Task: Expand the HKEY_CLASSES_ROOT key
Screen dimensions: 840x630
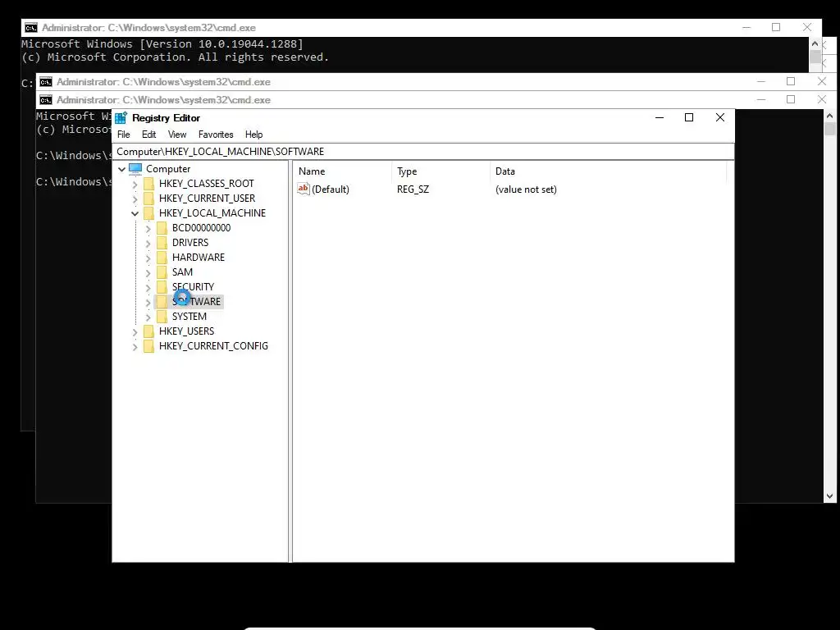Action: coord(135,185)
